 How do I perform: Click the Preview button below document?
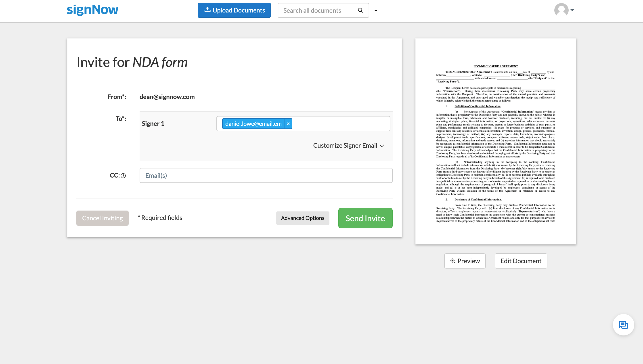pos(465,261)
